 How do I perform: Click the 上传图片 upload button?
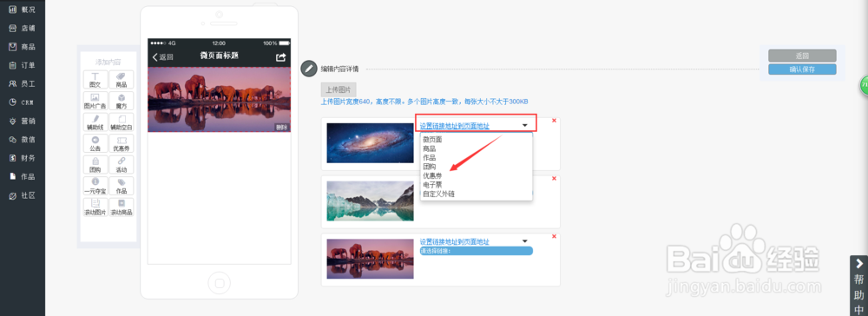[339, 89]
